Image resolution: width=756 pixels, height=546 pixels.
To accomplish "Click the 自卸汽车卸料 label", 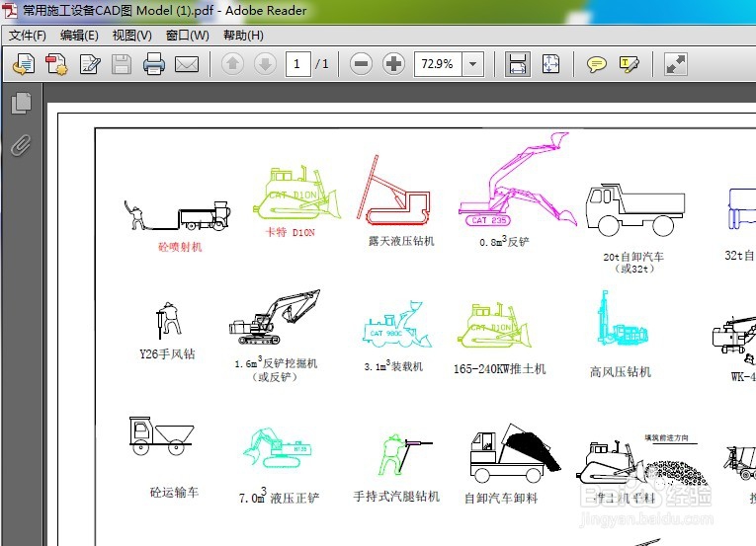I will (501, 499).
